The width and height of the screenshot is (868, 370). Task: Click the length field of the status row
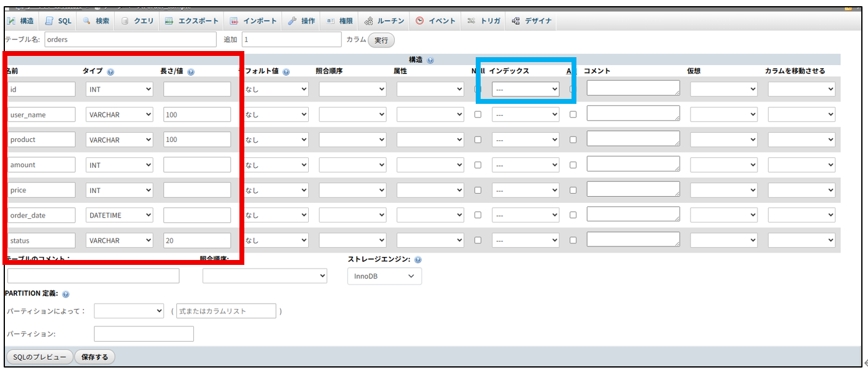click(197, 240)
